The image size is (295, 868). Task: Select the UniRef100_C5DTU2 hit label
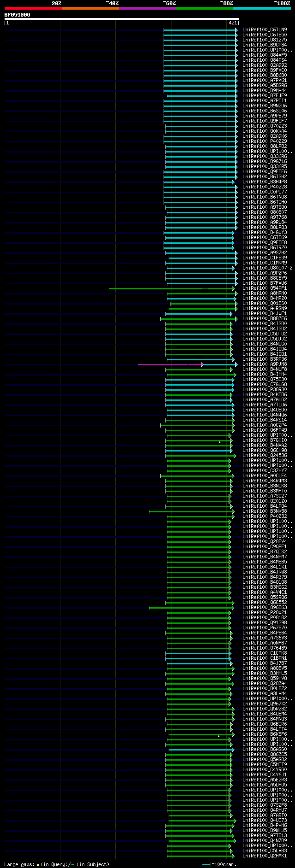pyautogui.click(x=265, y=334)
